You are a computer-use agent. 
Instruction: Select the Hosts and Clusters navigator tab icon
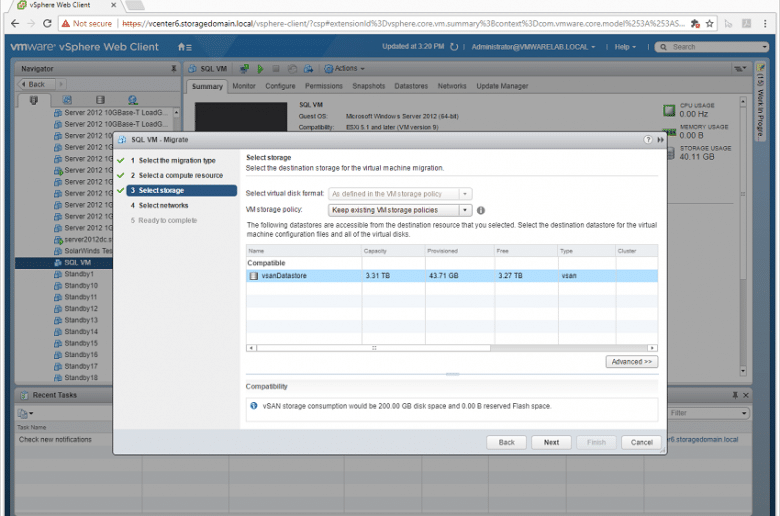[x=34, y=100]
